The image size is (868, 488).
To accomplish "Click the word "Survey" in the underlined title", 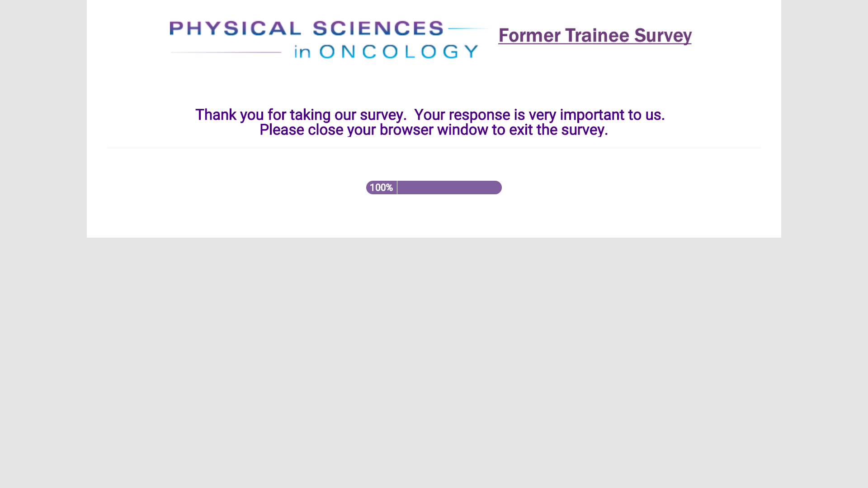I will pos(663,36).
